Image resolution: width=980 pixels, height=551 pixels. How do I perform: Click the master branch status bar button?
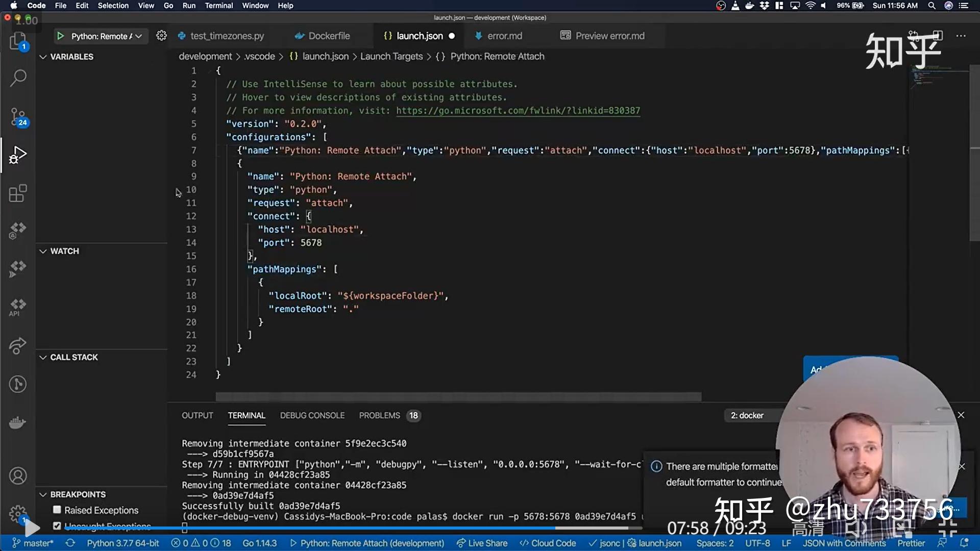tap(33, 543)
